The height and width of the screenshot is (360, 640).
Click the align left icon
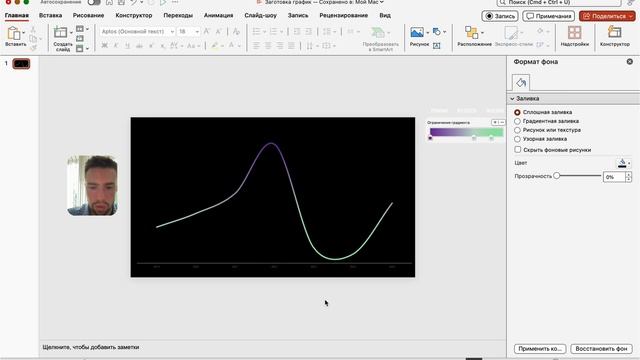256,46
